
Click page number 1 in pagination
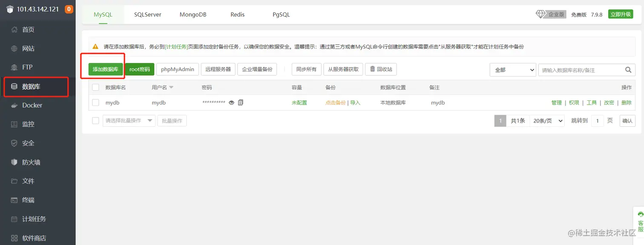(x=500, y=121)
